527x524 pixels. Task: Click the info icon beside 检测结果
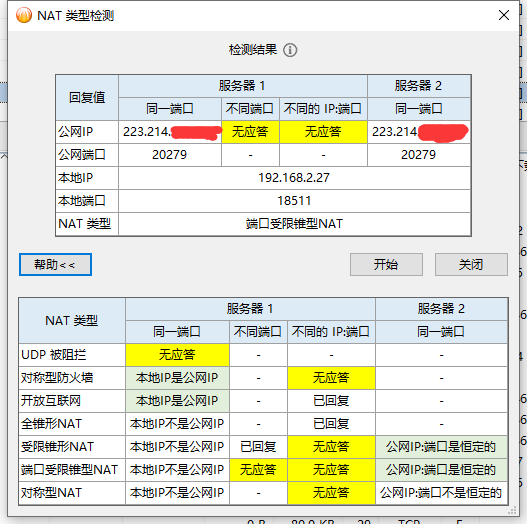coord(290,50)
